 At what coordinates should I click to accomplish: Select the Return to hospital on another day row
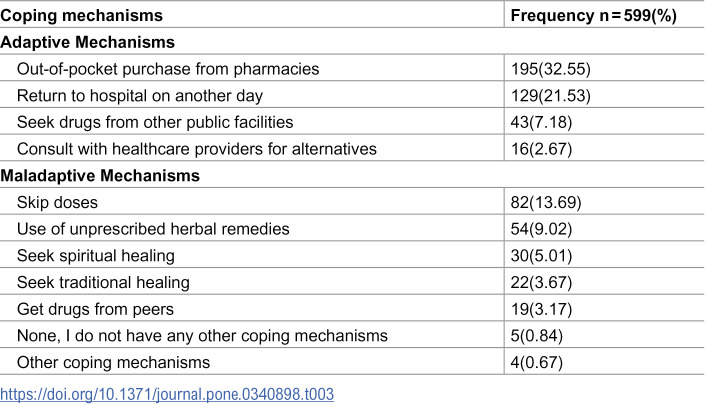click(352, 95)
